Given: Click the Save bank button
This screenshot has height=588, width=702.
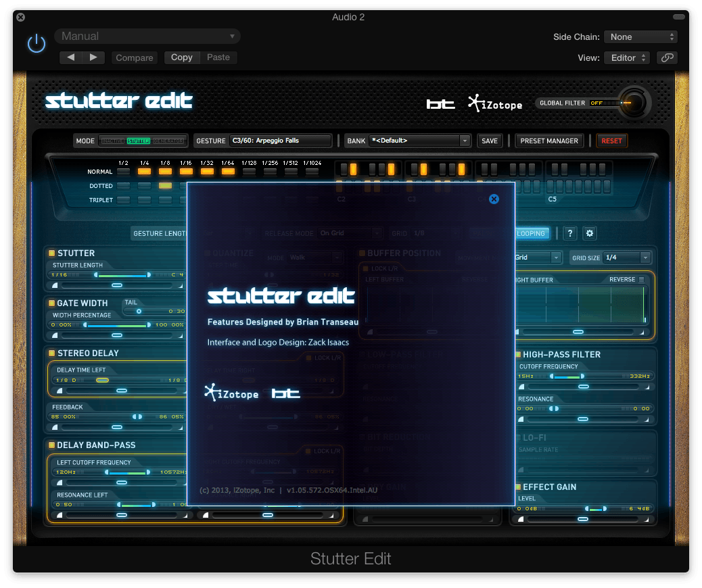Looking at the screenshot, I should pos(490,141).
